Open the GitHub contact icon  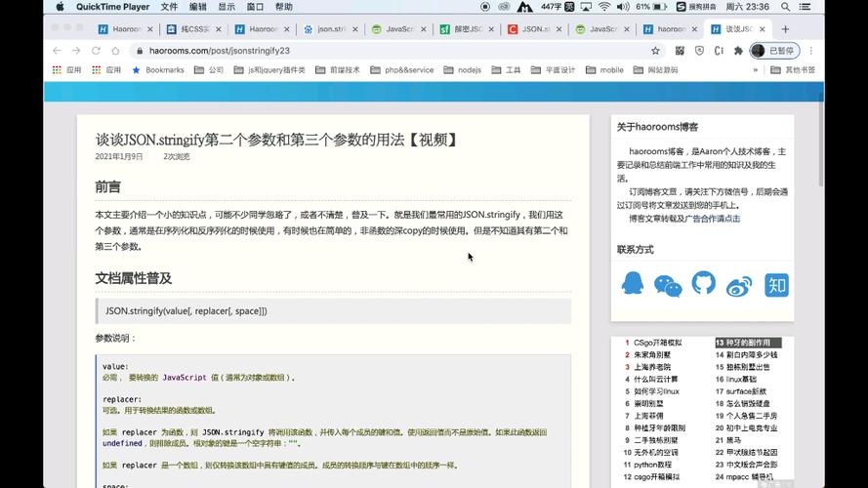pyautogui.click(x=703, y=283)
